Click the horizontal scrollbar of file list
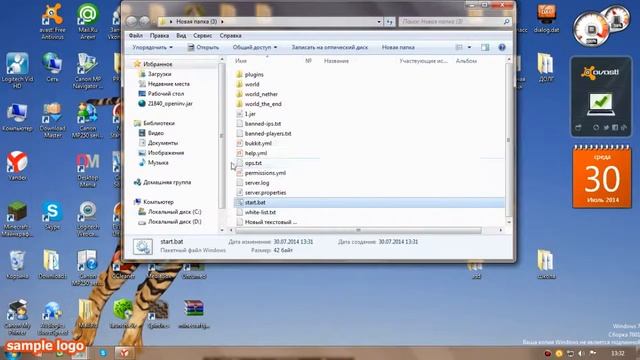 [358, 230]
